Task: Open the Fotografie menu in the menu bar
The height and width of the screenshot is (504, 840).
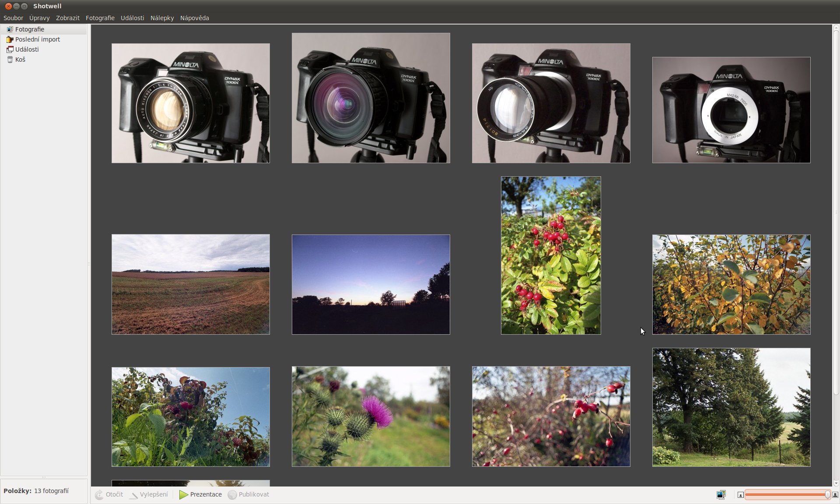Action: [100, 18]
